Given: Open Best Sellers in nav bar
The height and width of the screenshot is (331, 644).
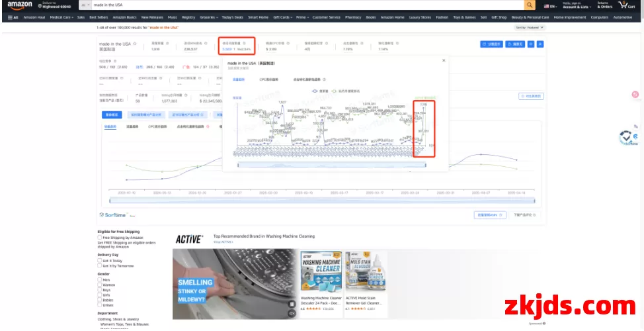Looking at the screenshot, I should (99, 18).
